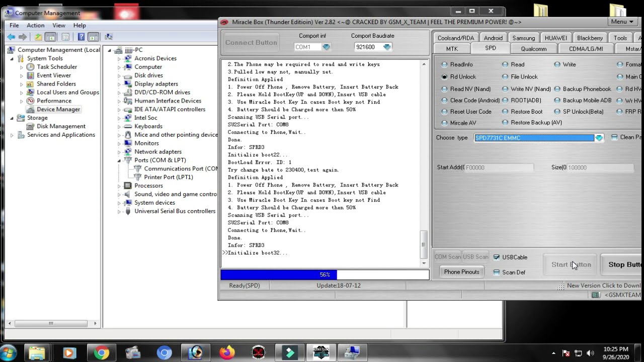Click the Phone Pinouts button
Viewport: 644px width, 362px height.
click(x=462, y=272)
